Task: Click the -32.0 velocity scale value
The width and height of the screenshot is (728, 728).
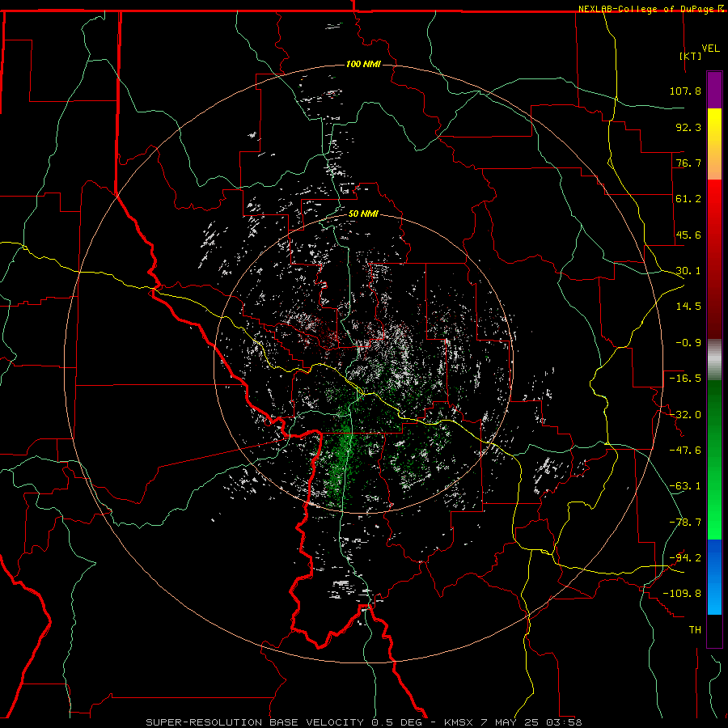Action: pos(685,415)
